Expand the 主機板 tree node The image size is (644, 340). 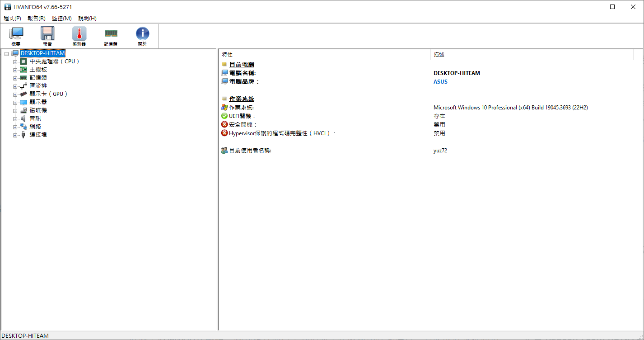pyautogui.click(x=15, y=70)
